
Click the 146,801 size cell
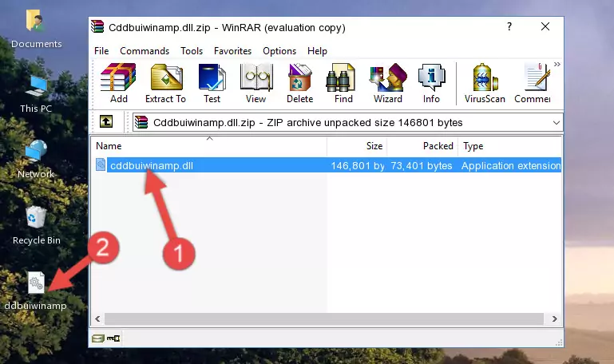[358, 165]
